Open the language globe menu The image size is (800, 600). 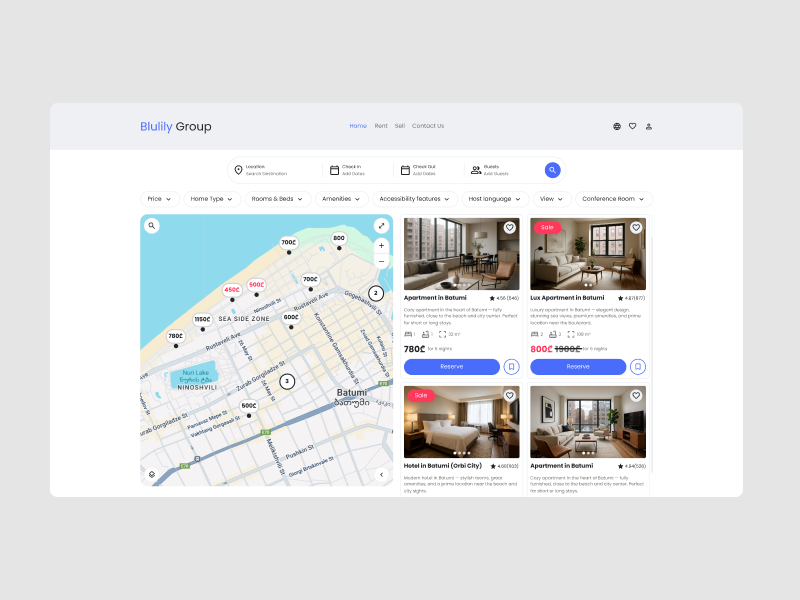616,126
